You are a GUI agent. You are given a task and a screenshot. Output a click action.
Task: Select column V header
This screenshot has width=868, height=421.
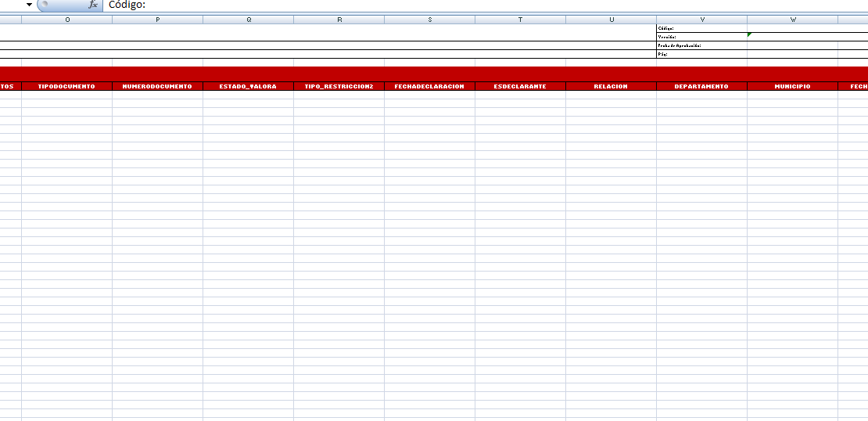pos(702,20)
